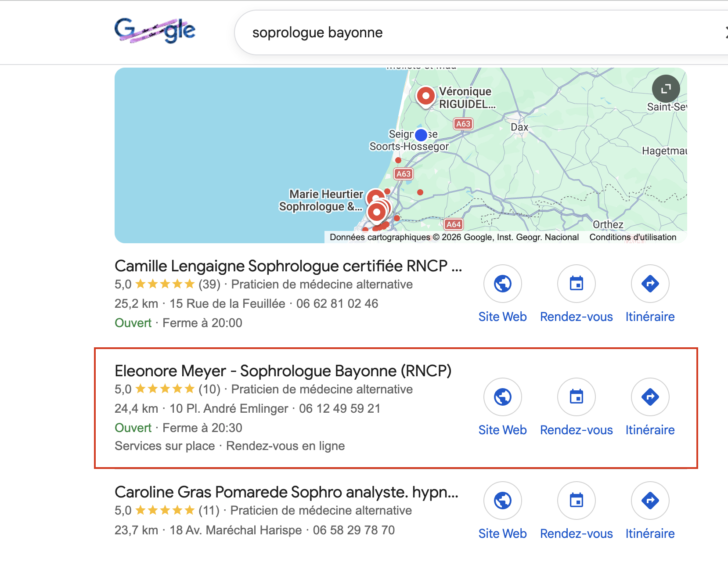Open Site Web globe icon for Eleonore Meyer
Viewport: 728px width, 562px height.
point(503,397)
